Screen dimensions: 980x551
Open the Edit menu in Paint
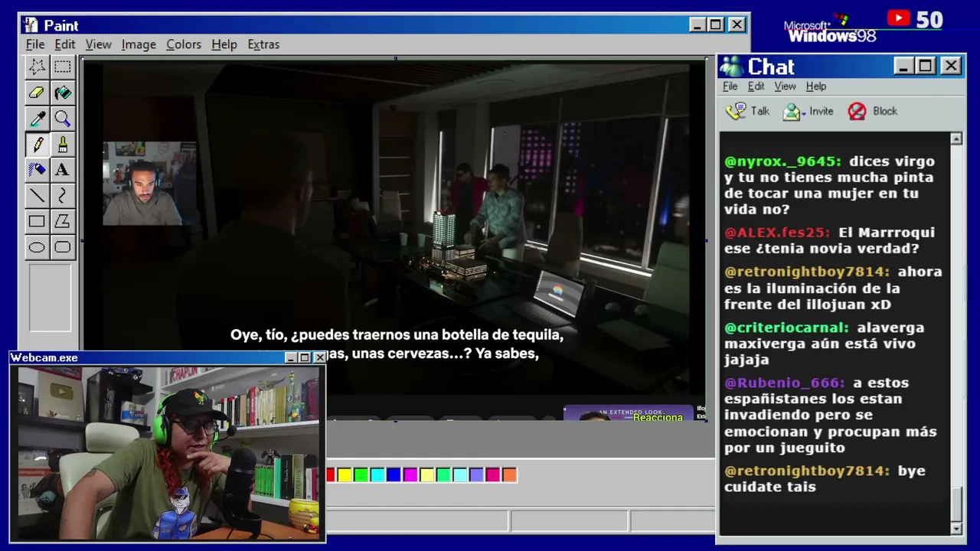65,44
